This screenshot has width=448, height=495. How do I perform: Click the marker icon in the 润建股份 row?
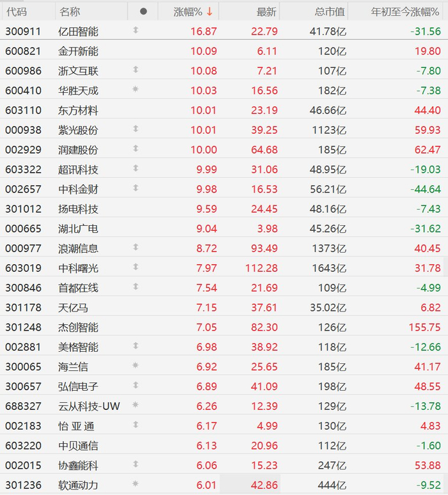coord(136,148)
